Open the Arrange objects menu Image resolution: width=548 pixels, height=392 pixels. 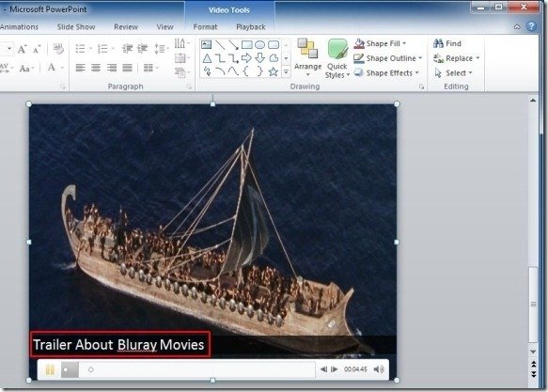307,58
